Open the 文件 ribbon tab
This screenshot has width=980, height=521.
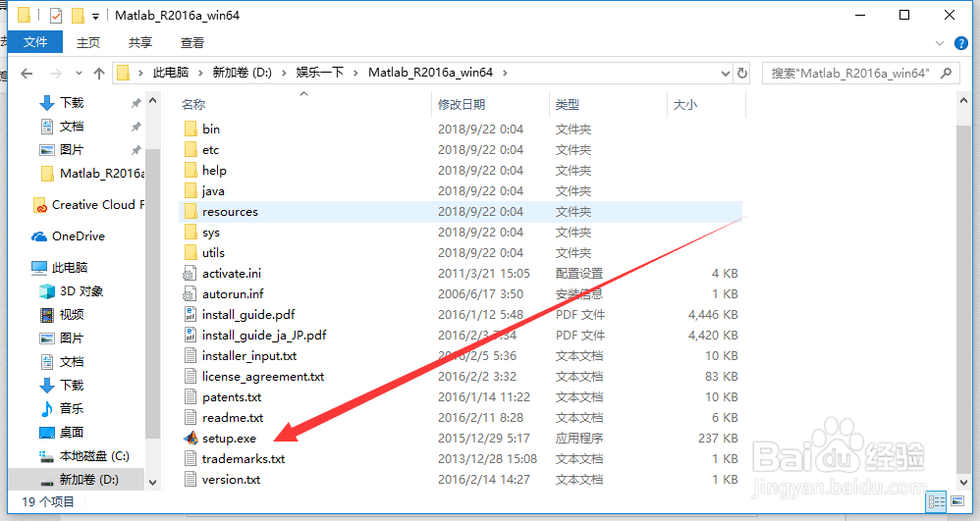(x=35, y=42)
